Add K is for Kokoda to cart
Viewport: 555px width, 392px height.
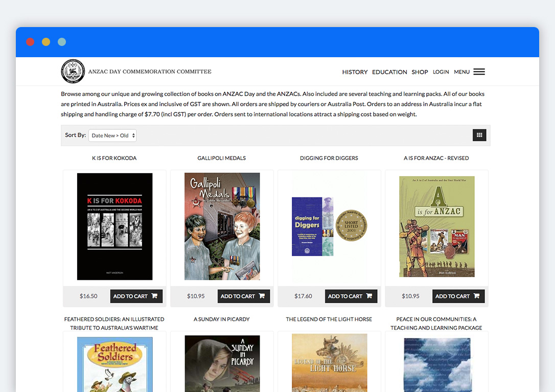coord(136,296)
